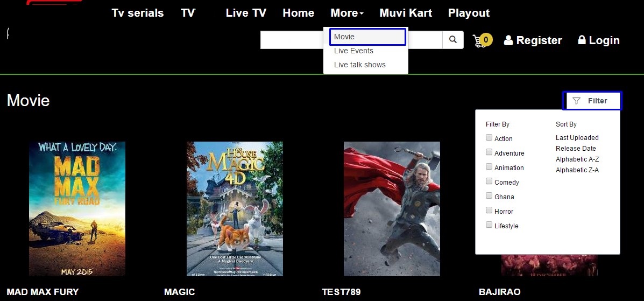Click the Filter button
This screenshot has height=301, width=644.
[592, 101]
